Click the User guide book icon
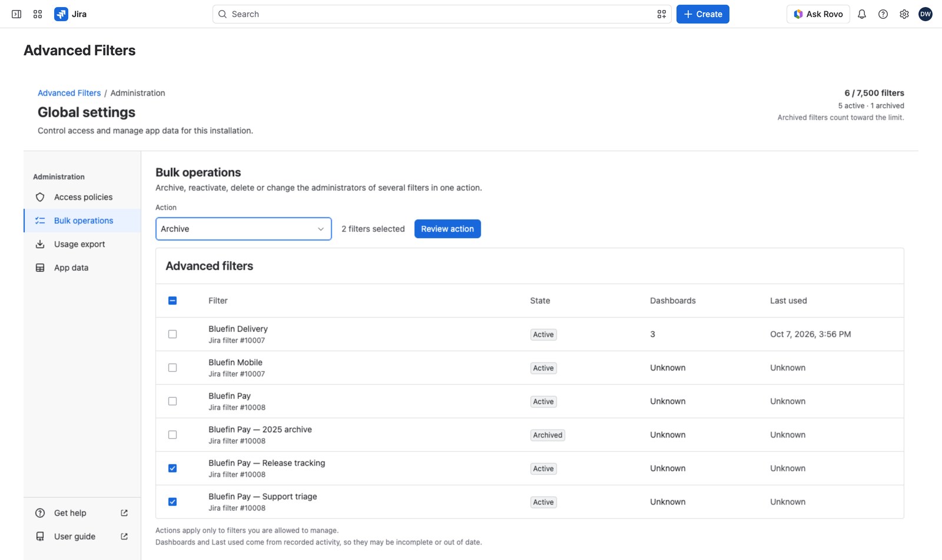Viewport: 942px width, 560px height. click(x=40, y=536)
